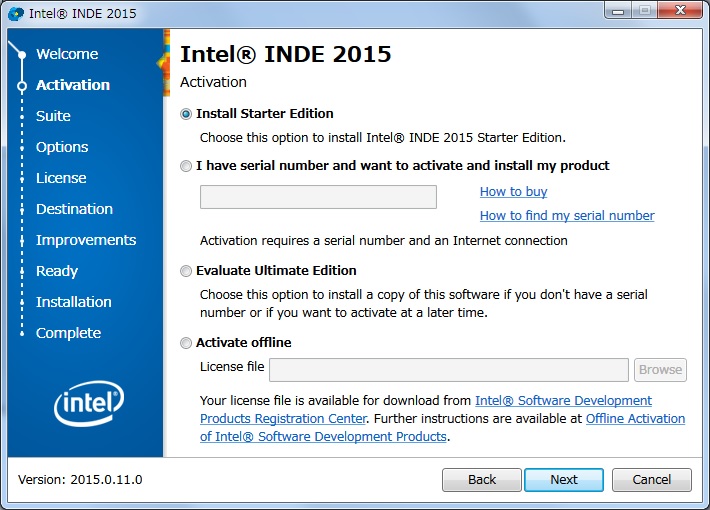Open the How to buy link
Image resolution: width=710 pixels, height=510 pixels.
513,192
